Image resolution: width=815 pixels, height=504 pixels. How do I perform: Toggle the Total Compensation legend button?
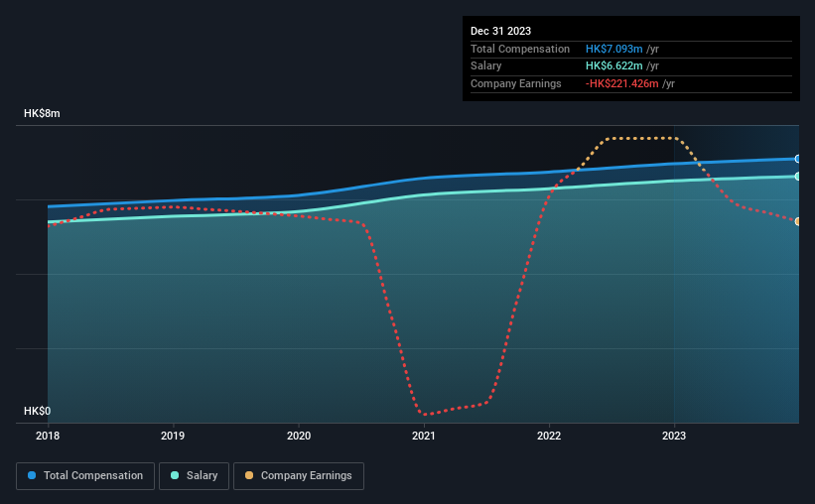pyautogui.click(x=85, y=476)
